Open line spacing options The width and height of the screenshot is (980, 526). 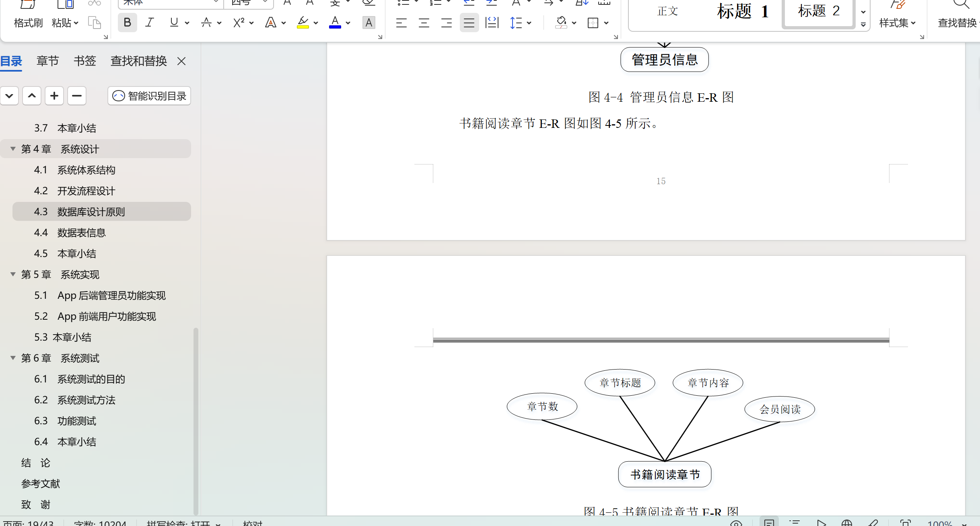tap(516, 23)
